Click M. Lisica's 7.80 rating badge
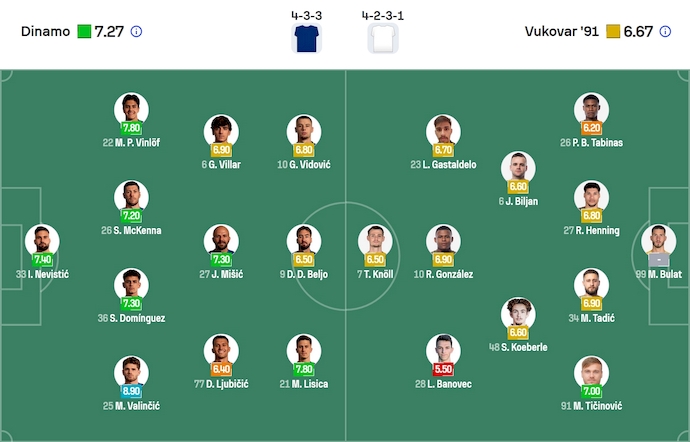Screen dimensions: 690x442 click(x=304, y=369)
